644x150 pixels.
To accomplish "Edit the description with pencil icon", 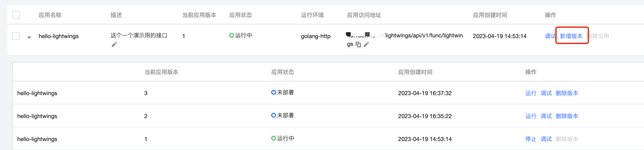I will point(114,45).
